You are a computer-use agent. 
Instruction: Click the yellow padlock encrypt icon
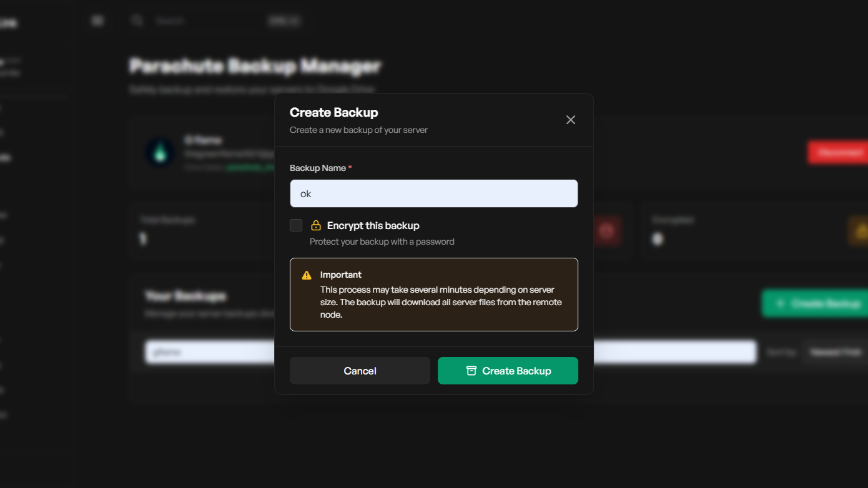(316, 225)
